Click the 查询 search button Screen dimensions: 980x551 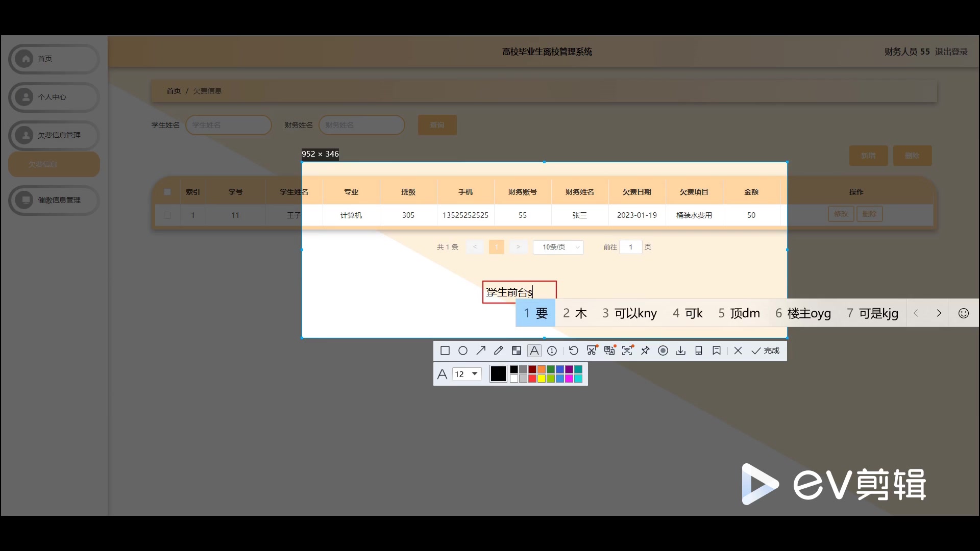click(x=437, y=125)
